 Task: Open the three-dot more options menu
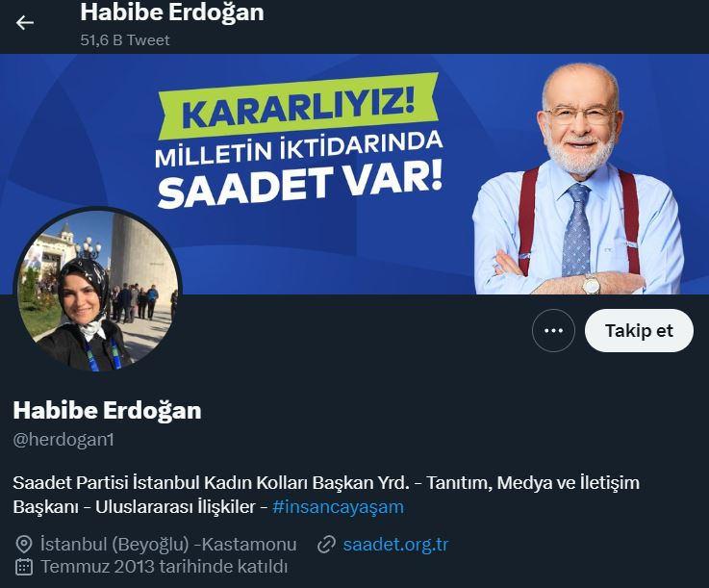click(553, 331)
